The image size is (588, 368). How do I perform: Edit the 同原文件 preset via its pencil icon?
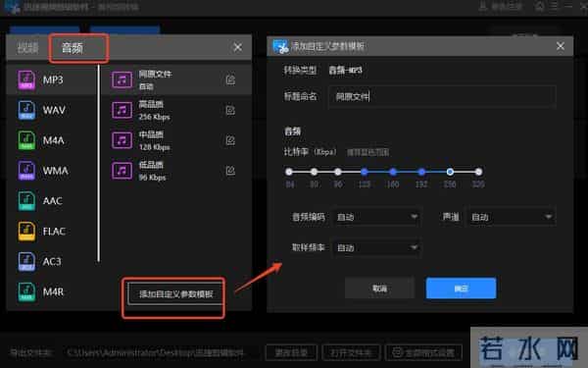tap(230, 79)
